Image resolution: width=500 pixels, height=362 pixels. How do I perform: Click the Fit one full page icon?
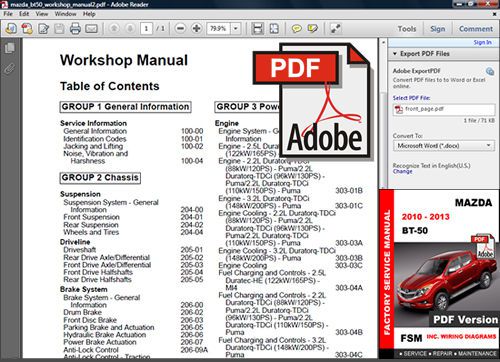274,29
